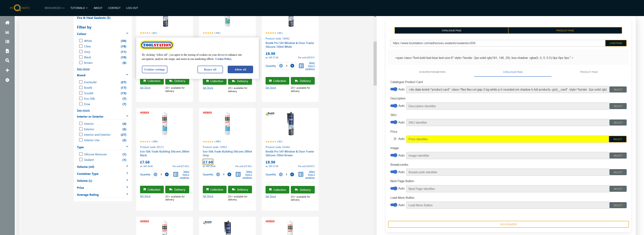
Task: Open variations list icon for Evo-Stik 280ml Grey
Action: coord(238,174)
